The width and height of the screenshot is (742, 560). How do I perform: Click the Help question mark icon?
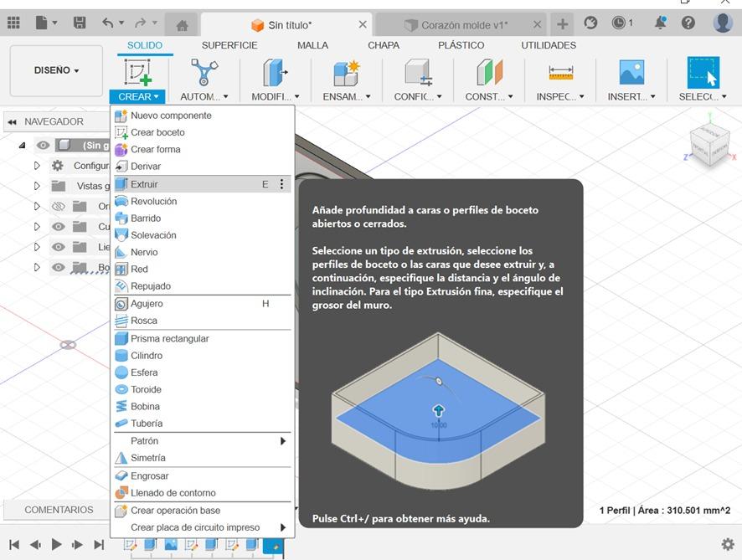coord(688,23)
